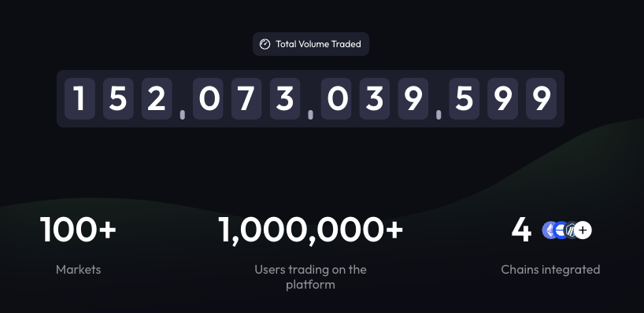This screenshot has height=313, width=644.
Task: Click the Total Volume Traded badge label
Action: coord(318,44)
